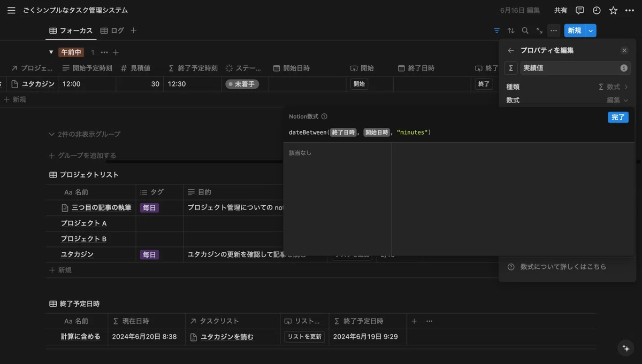
Task: Open the プロジェクト A row
Action: click(x=83, y=223)
